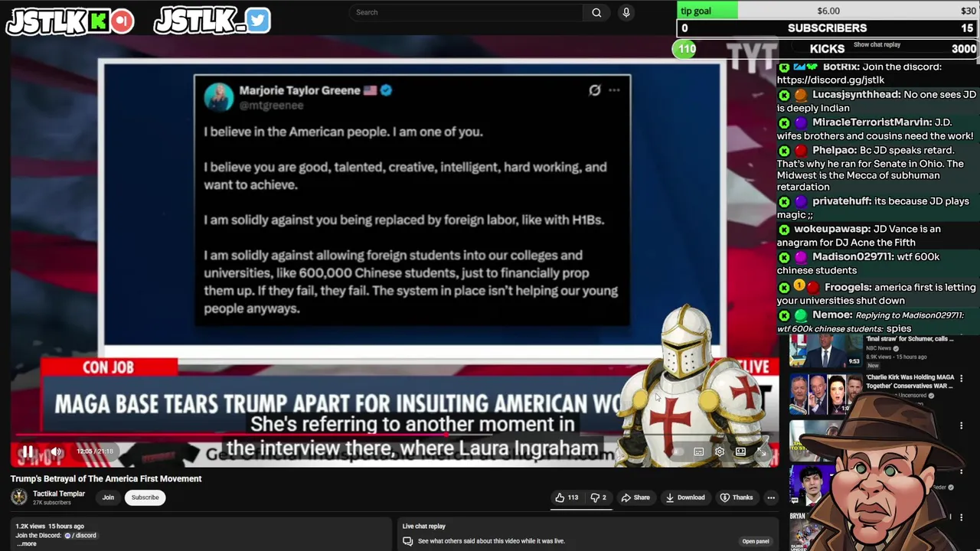Screen dimensions: 980x551
Task: Open 'Charlie Kirk Was Holding MAGA' thumbnail
Action: (x=825, y=394)
